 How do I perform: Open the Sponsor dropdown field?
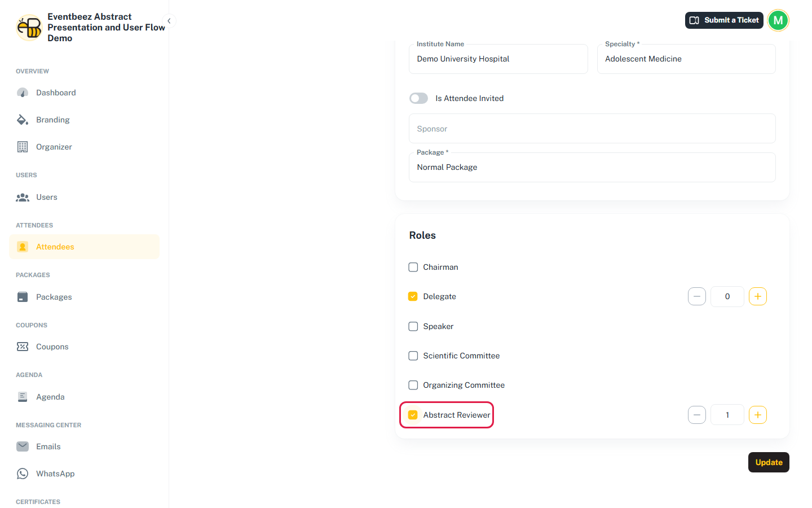[x=592, y=129]
